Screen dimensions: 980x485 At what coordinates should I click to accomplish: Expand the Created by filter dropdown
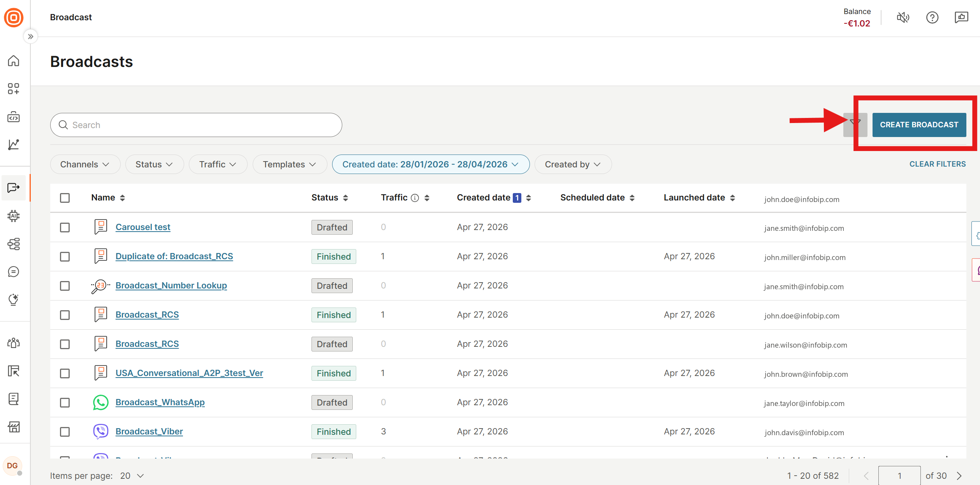tap(573, 164)
